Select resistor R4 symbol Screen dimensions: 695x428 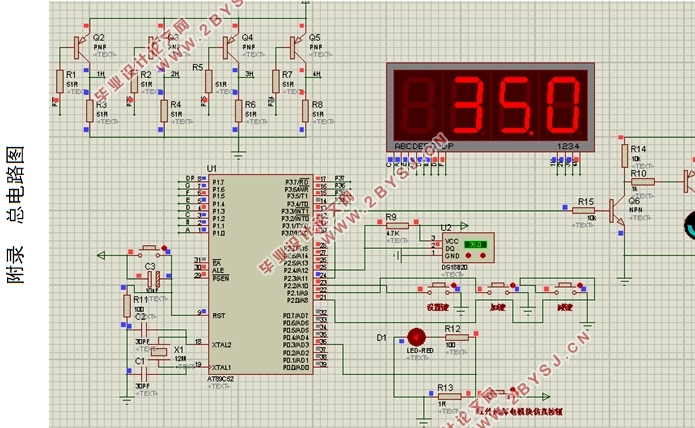164,111
